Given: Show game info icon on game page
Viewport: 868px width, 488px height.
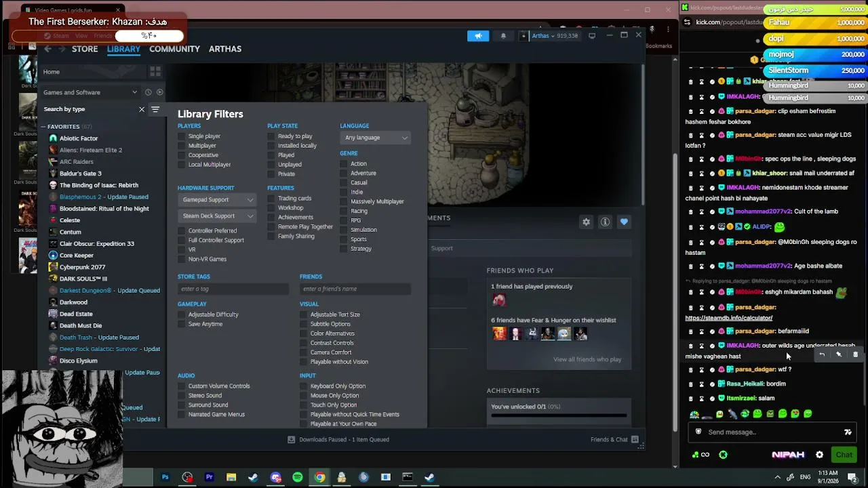Looking at the screenshot, I should pyautogui.click(x=606, y=222).
